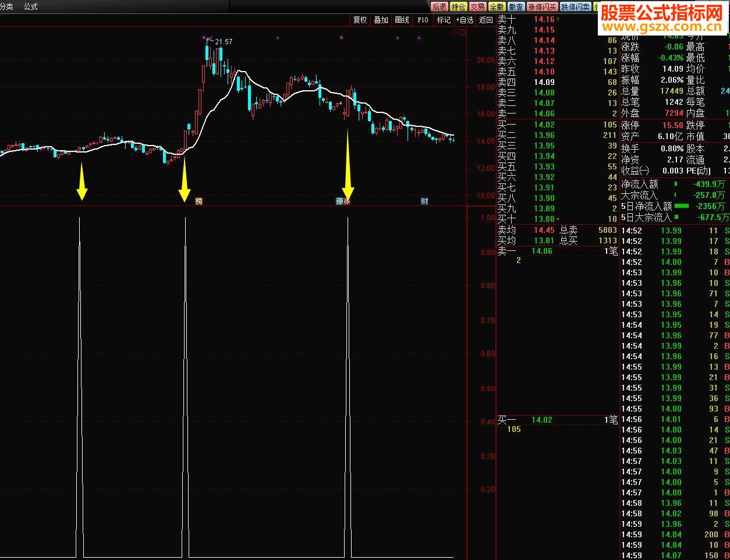Click the 榜 marker below the chart
Image resolution: width=730 pixels, height=560 pixels.
(200, 201)
